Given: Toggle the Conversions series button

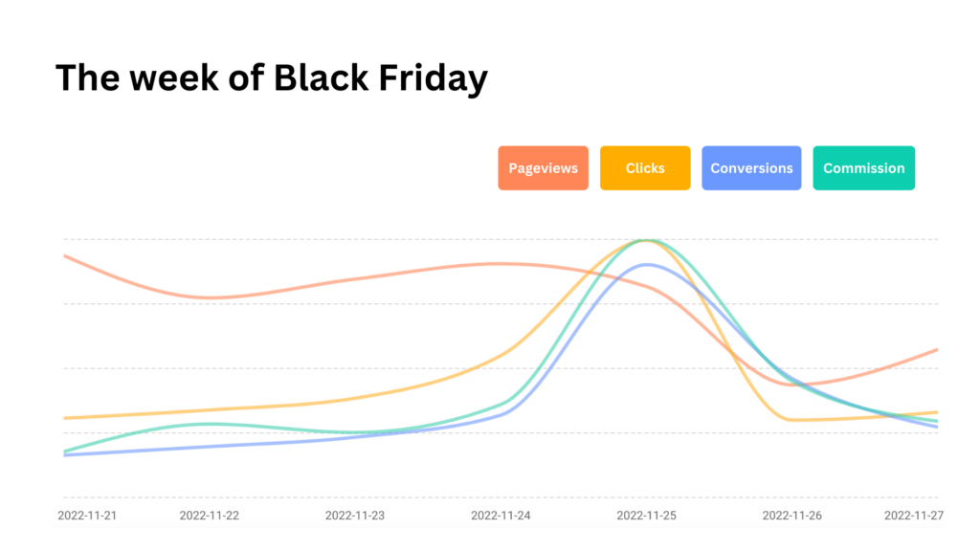Looking at the screenshot, I should pos(751,168).
